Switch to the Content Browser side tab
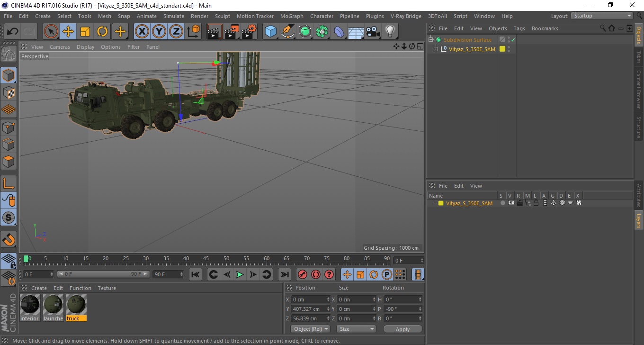The height and width of the screenshot is (345, 644). 638,89
